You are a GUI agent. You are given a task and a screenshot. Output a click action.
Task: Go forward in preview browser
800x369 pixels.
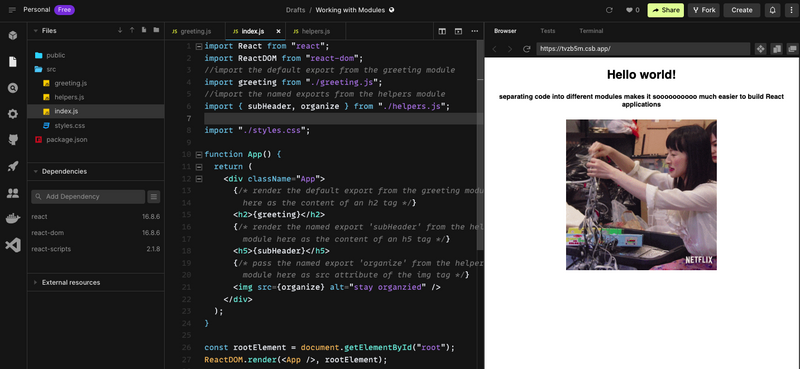click(509, 49)
